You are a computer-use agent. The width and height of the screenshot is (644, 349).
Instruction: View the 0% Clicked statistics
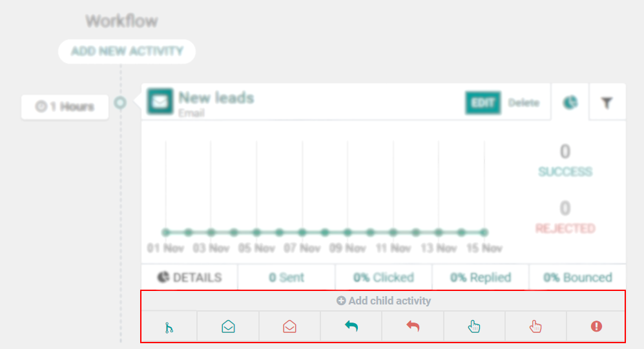tap(383, 278)
